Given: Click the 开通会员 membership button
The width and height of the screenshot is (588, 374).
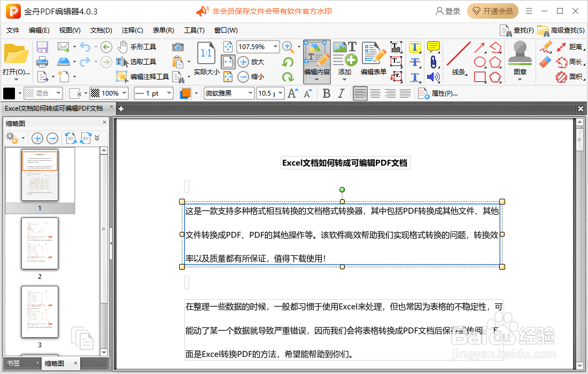Looking at the screenshot, I should coord(492,11).
